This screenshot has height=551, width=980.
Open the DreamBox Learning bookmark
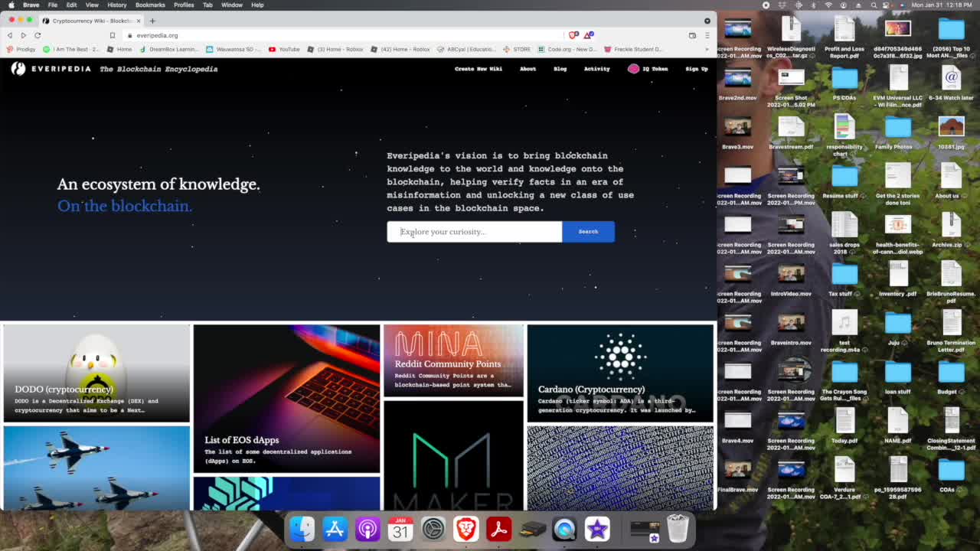tap(169, 49)
